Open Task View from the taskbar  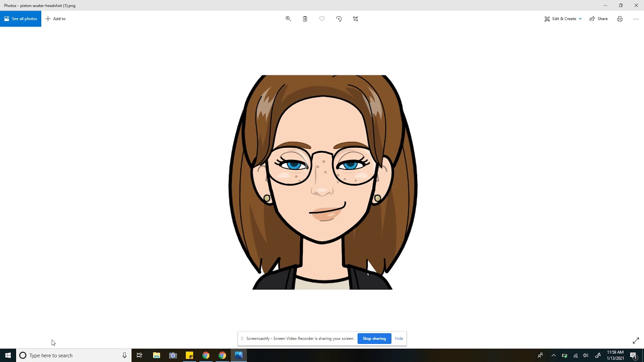139,355
